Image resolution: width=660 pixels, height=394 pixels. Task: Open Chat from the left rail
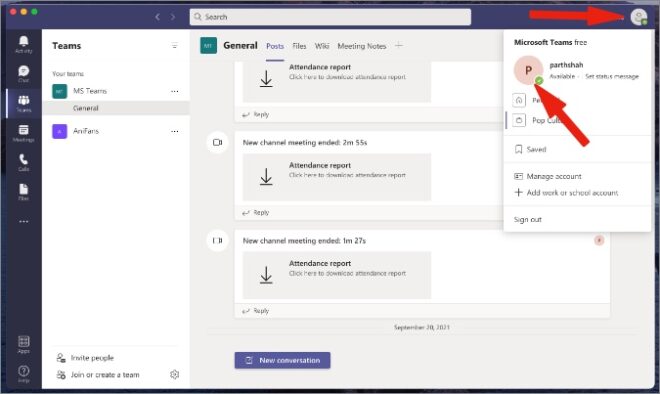24,74
